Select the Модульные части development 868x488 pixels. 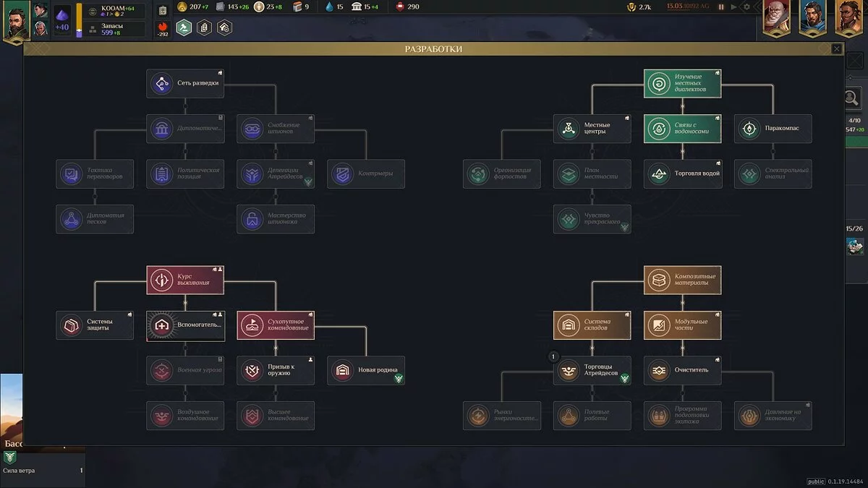coord(683,325)
